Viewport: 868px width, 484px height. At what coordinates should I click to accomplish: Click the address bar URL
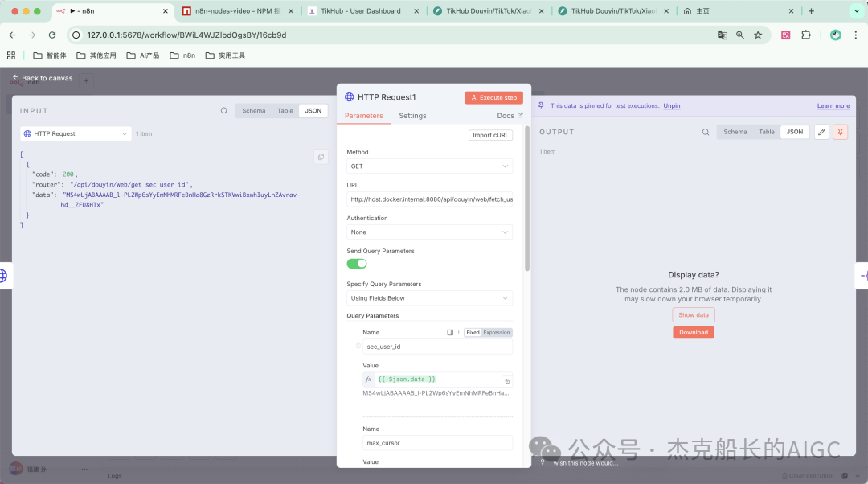click(186, 35)
